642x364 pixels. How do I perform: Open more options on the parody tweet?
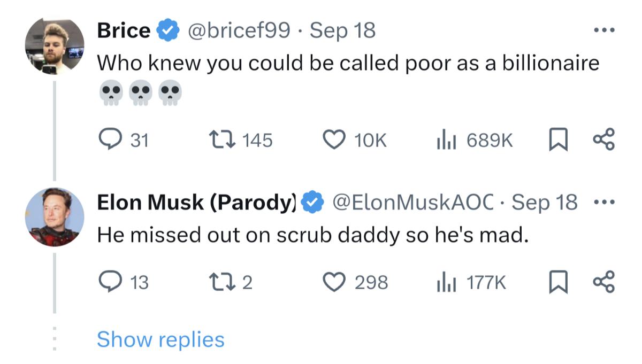click(x=605, y=203)
